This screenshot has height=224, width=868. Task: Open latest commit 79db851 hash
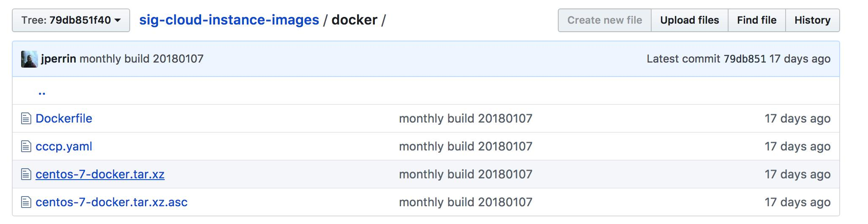(x=745, y=59)
